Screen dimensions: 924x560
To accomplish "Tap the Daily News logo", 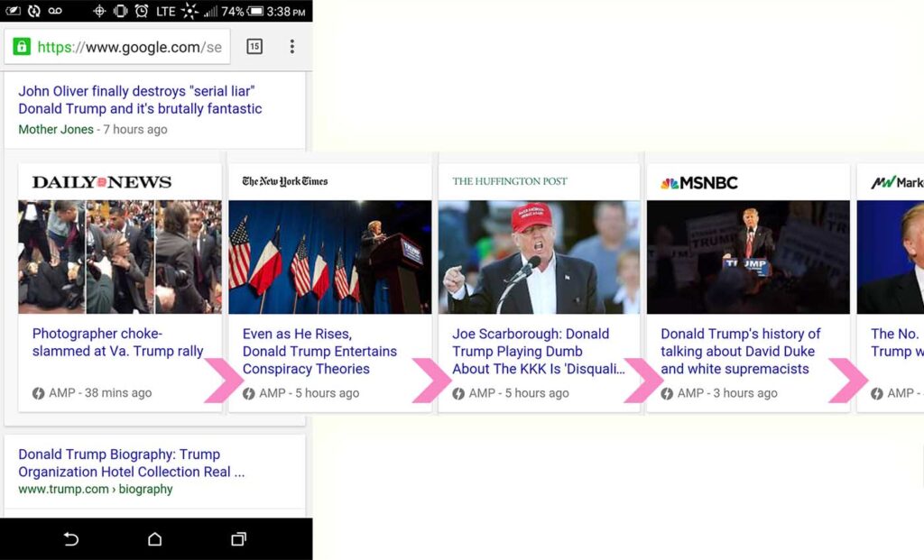I will click(102, 182).
